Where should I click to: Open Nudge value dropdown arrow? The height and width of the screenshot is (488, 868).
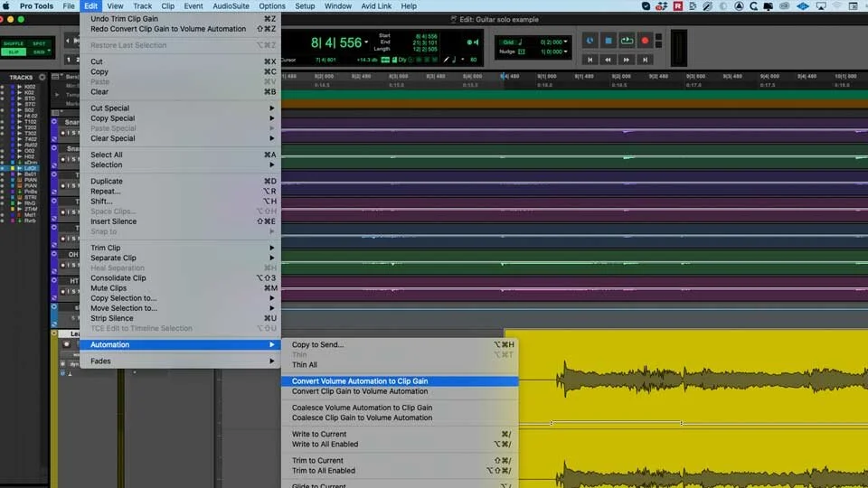click(x=566, y=52)
